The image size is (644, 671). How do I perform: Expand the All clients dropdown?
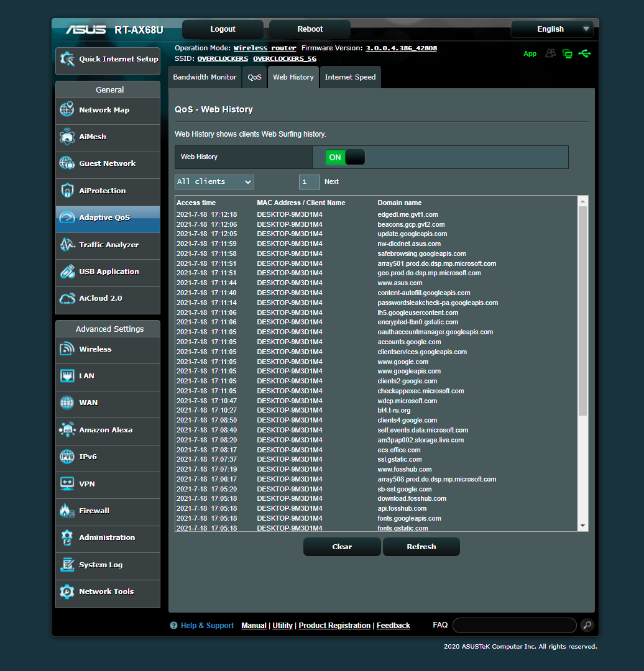click(x=214, y=182)
